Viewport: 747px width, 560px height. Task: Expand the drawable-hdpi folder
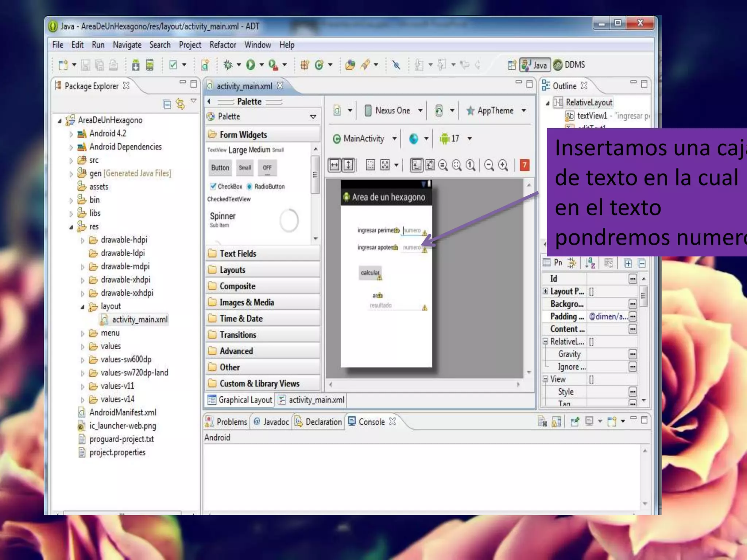[x=82, y=240]
